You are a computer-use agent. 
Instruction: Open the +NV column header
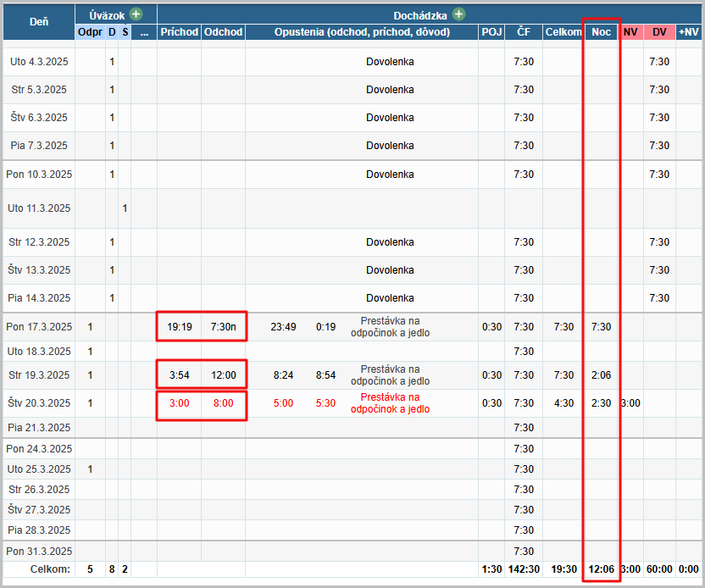point(689,32)
